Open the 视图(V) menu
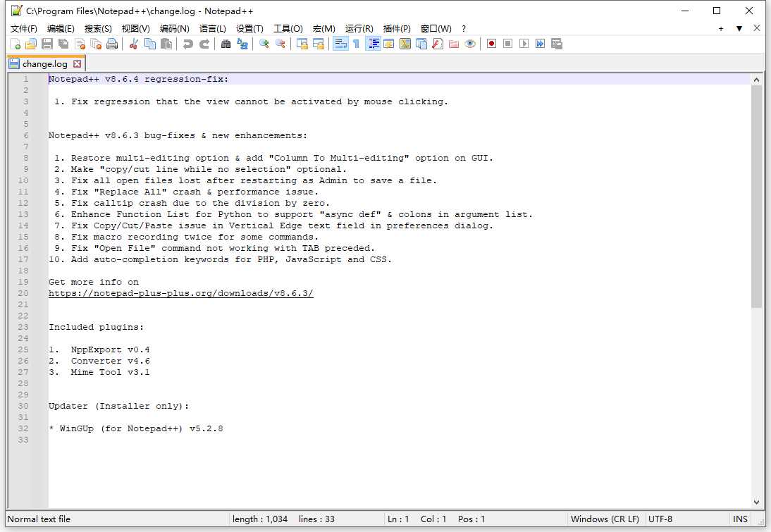This screenshot has height=532, width=771. 136,28
